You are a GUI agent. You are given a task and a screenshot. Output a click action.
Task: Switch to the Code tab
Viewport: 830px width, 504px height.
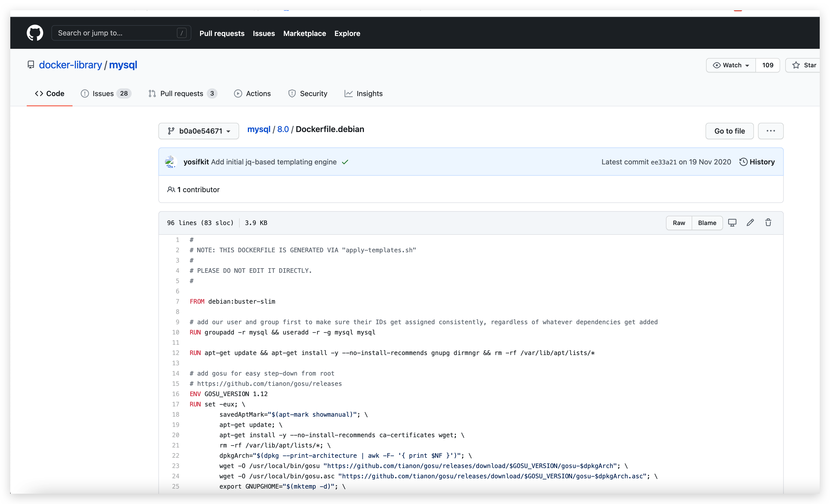click(x=50, y=94)
